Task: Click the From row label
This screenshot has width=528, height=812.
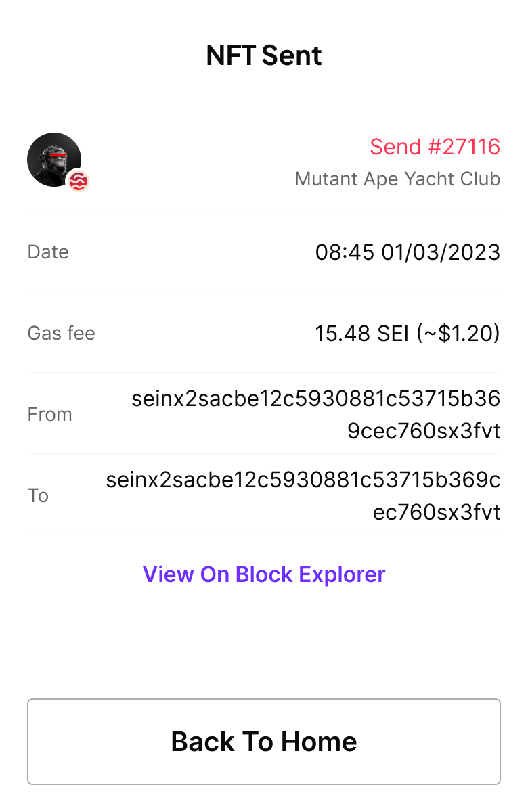Action: click(49, 414)
